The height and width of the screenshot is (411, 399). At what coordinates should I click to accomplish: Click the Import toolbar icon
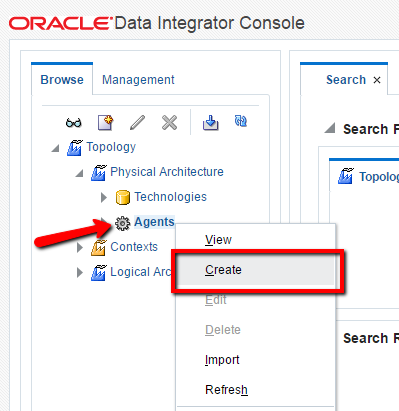click(x=211, y=122)
